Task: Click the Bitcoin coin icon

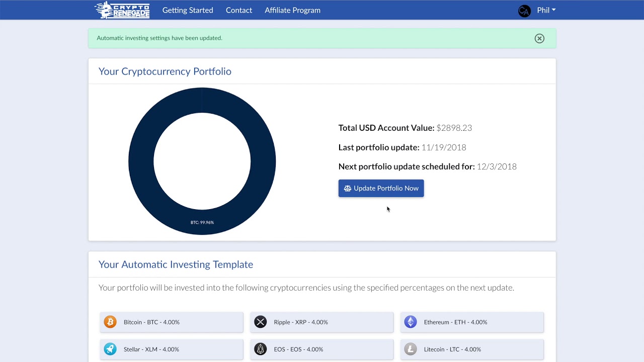Action: click(110, 322)
